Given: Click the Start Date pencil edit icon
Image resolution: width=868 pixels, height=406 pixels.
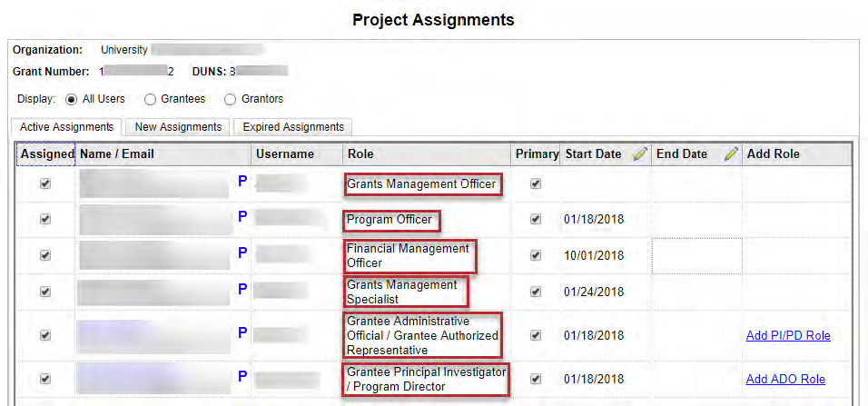Looking at the screenshot, I should coord(639,154).
